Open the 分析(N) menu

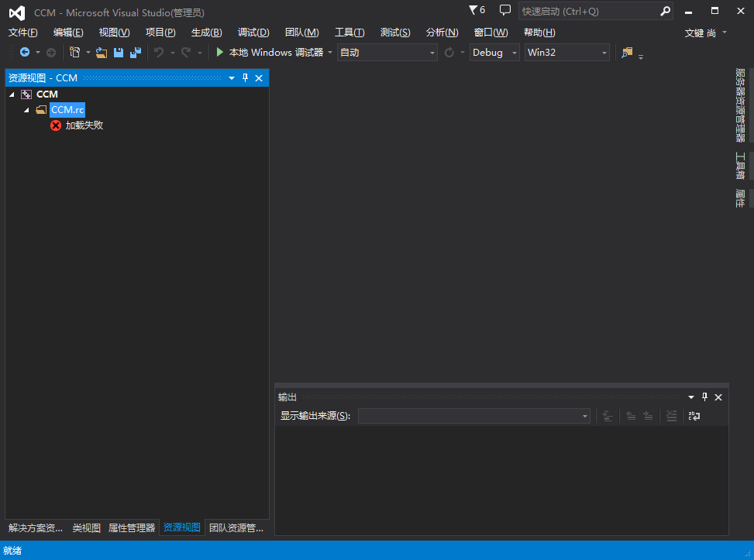442,33
